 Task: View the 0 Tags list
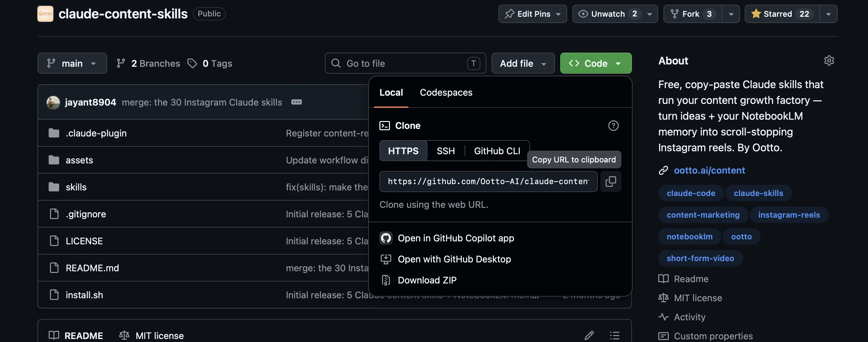pos(209,63)
